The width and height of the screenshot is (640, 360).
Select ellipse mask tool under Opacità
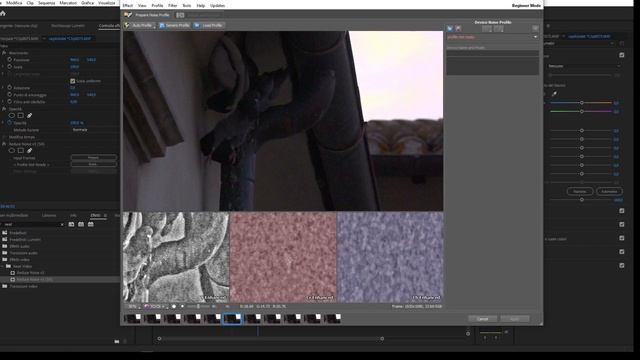pyautogui.click(x=12, y=116)
